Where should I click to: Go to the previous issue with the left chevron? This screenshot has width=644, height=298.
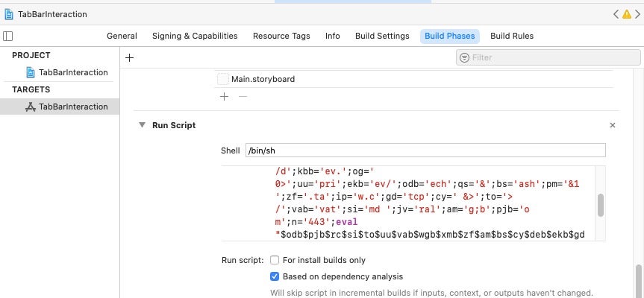click(x=616, y=14)
